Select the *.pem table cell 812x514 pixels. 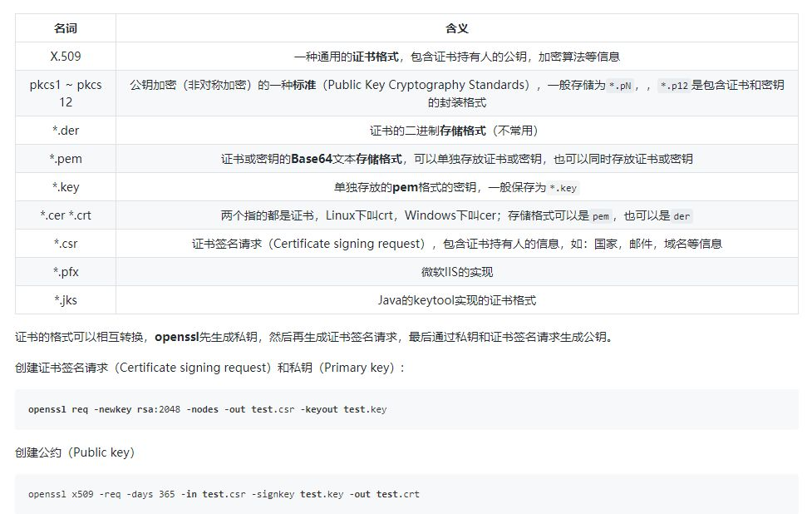[x=66, y=159]
